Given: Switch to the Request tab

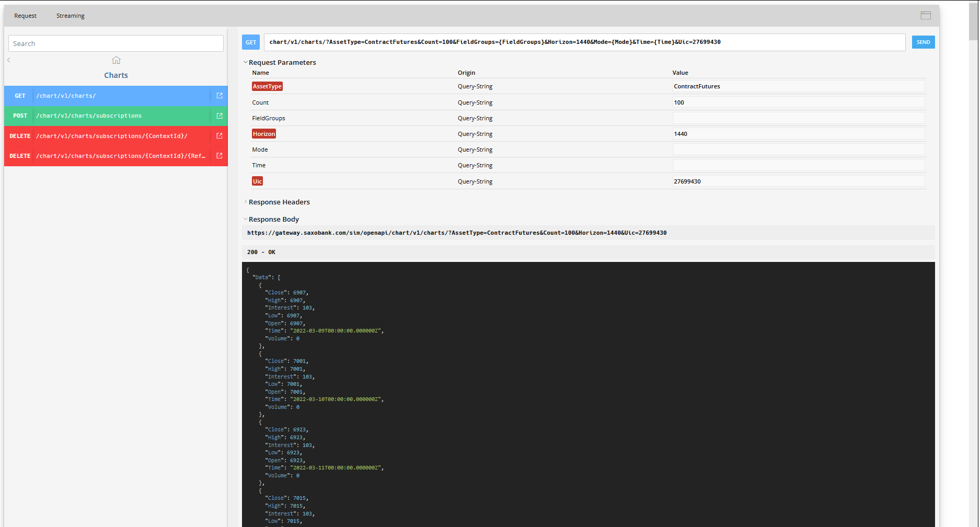Looking at the screenshot, I should [x=25, y=16].
